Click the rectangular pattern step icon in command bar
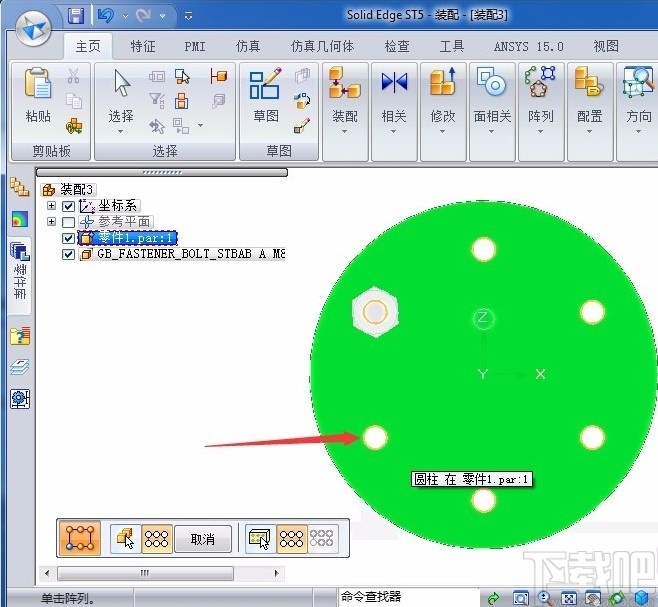The image size is (658, 607). click(x=79, y=539)
